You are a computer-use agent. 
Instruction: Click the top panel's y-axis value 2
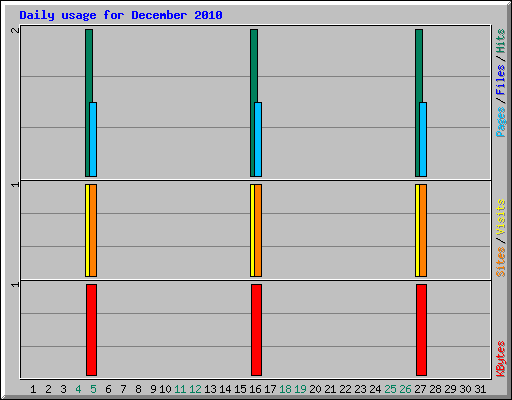pos(15,30)
